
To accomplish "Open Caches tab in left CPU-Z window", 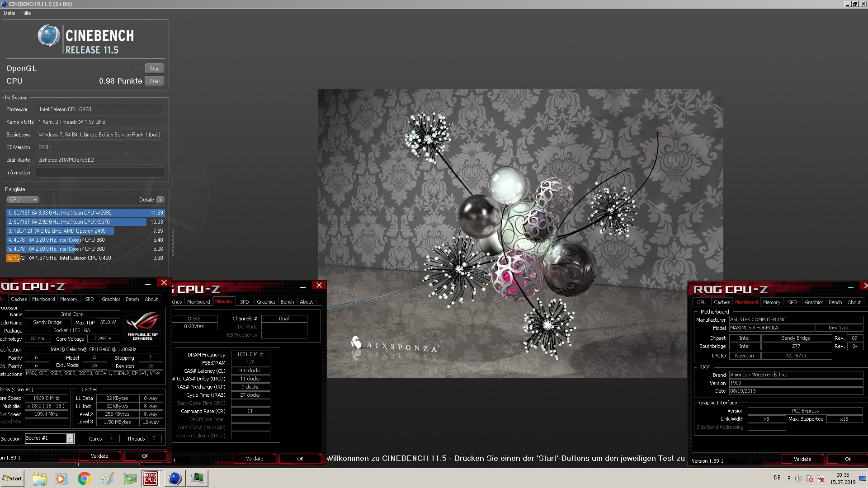I will [x=19, y=299].
